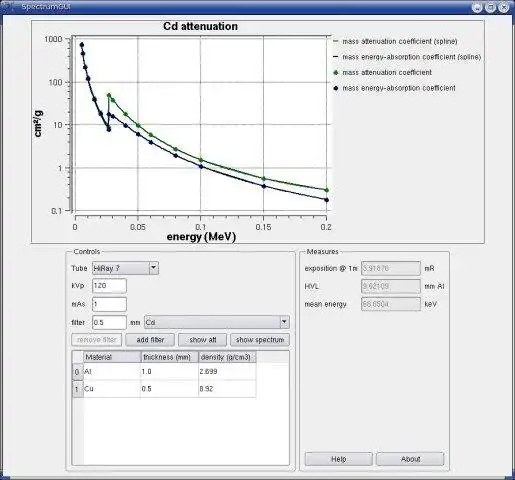Click the cm²/g y-axis label
Image resolution: width=515 pixels, height=480 pixels.
point(38,124)
